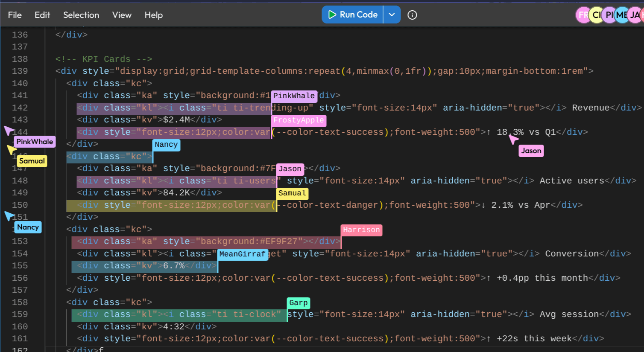Click the Harrison cursor name tag
This screenshot has width=644, height=352.
pyautogui.click(x=361, y=230)
